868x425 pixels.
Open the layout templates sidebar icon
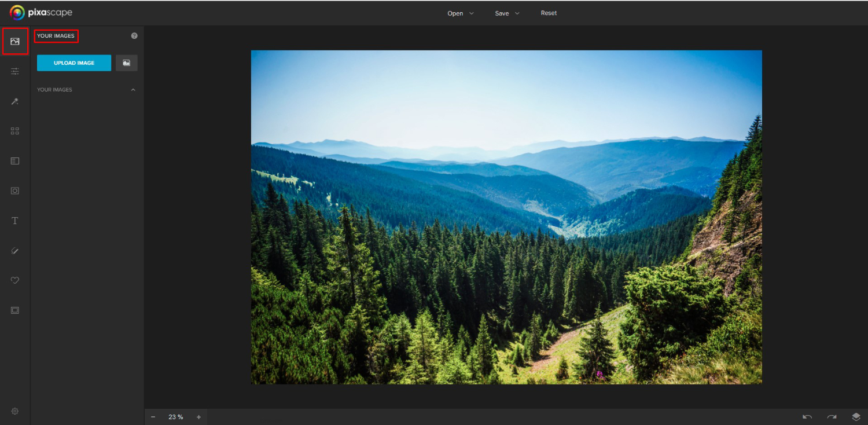coord(15,161)
